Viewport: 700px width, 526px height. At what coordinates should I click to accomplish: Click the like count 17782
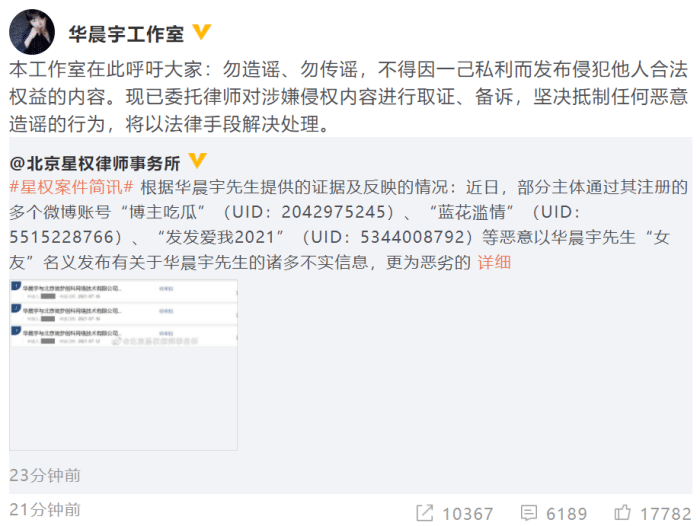click(666, 514)
